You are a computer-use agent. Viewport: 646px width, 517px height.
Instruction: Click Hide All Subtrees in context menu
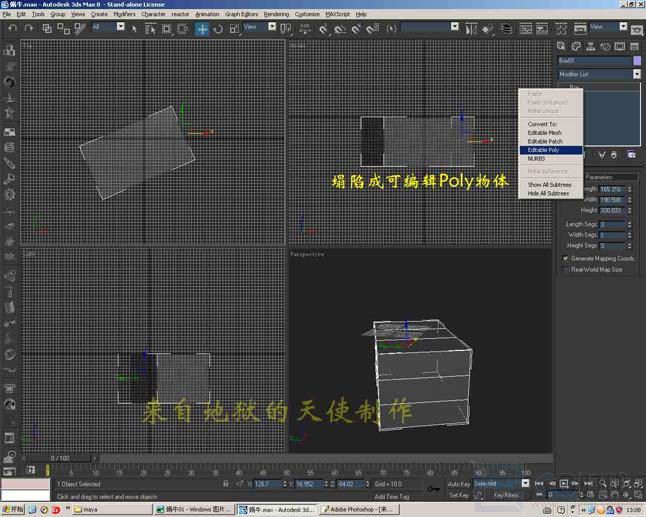551,193
